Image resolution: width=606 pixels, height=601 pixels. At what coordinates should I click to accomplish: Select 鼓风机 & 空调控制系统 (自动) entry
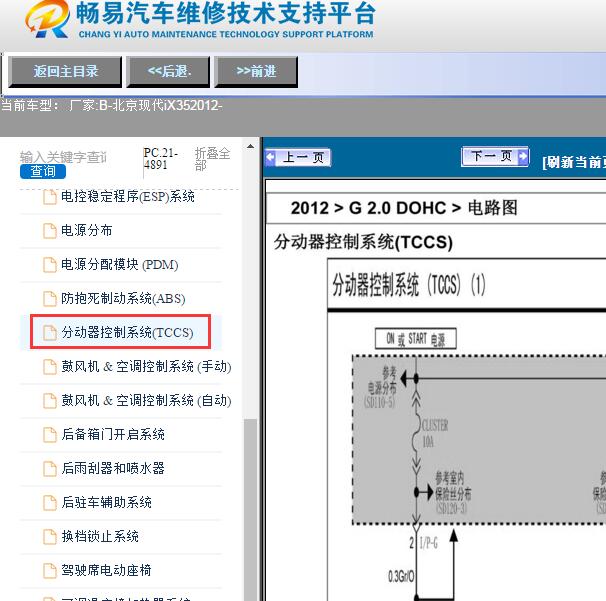(x=146, y=401)
